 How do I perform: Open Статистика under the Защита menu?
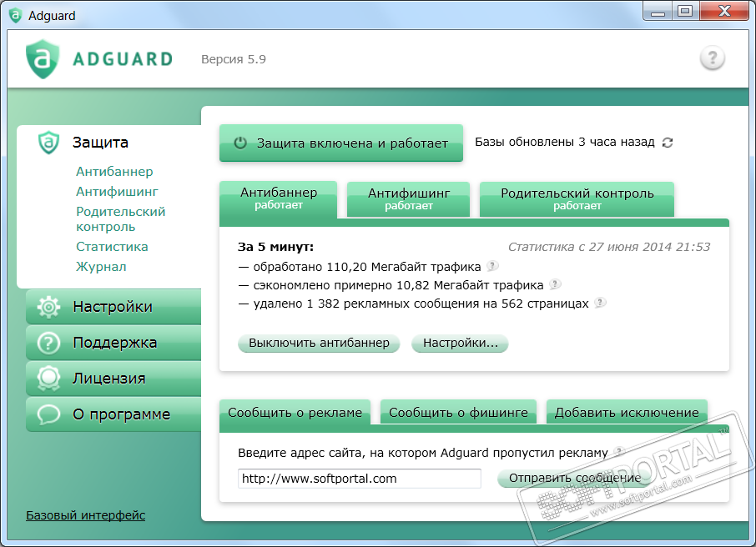[x=112, y=247]
